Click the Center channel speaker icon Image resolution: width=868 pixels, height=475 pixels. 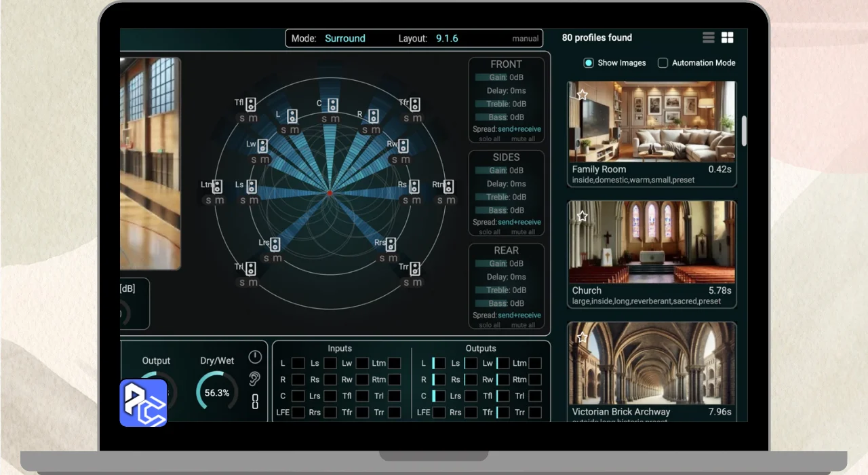[332, 105]
